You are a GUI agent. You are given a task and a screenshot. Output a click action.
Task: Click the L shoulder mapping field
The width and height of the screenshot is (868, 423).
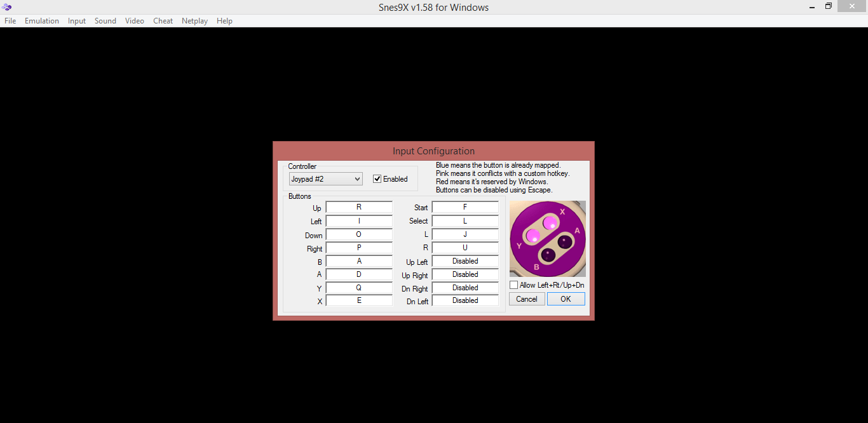coord(465,234)
